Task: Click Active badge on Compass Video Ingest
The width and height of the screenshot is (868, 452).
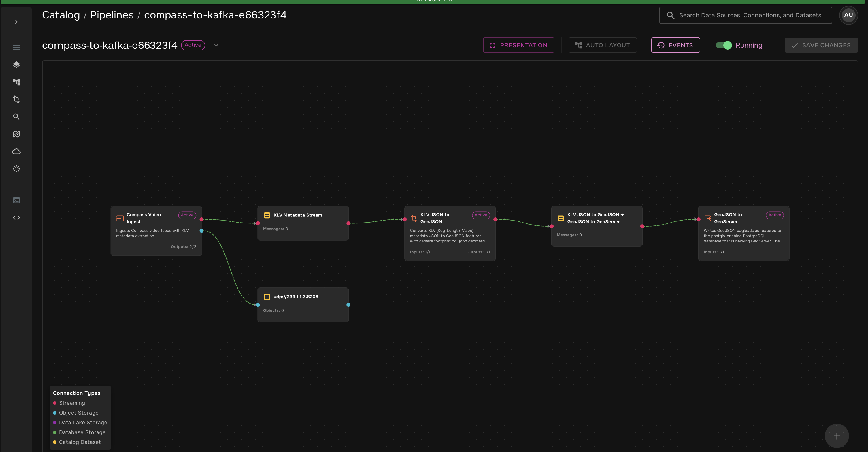Action: (187, 215)
